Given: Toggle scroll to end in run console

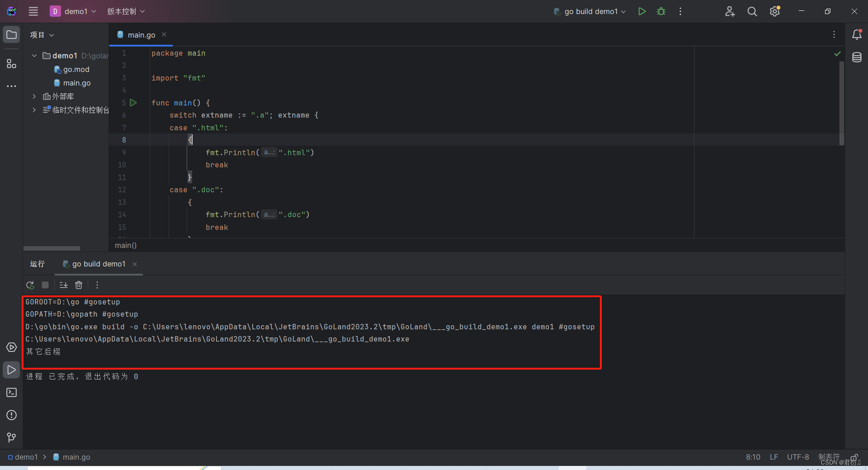Looking at the screenshot, I should click(x=64, y=285).
